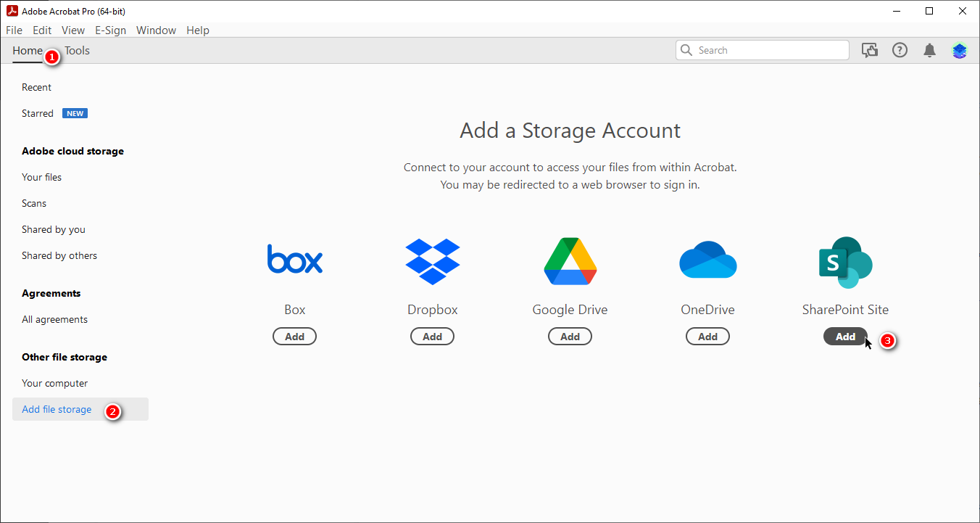Click the Agreements section heading
The height and width of the screenshot is (523, 980).
[51, 293]
